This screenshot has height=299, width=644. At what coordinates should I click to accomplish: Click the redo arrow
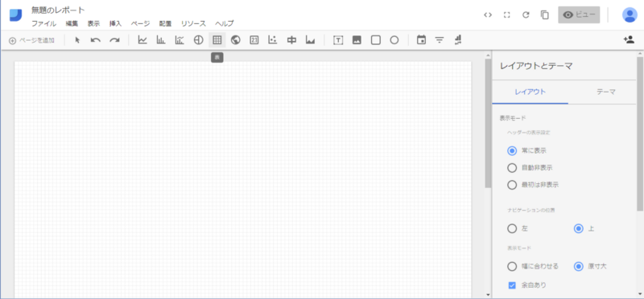coord(114,40)
